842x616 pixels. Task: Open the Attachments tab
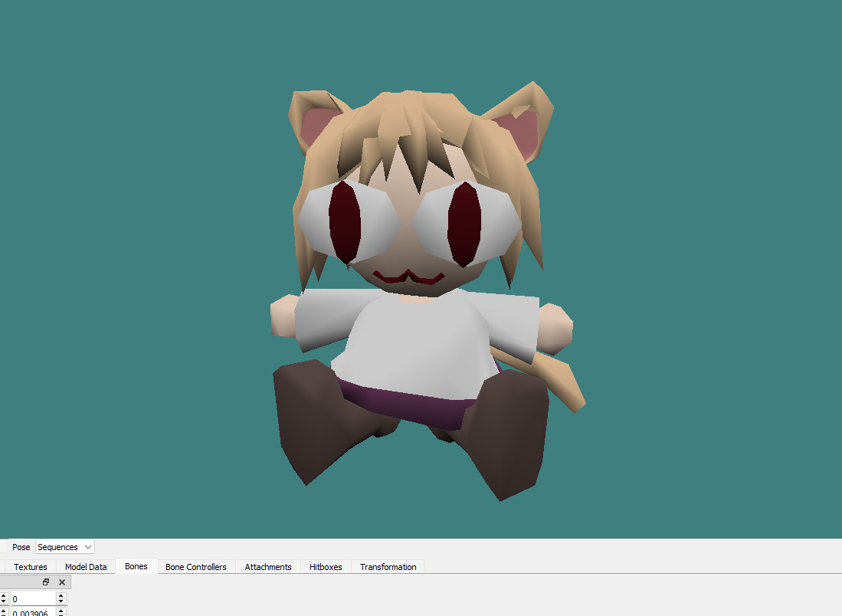point(268,567)
